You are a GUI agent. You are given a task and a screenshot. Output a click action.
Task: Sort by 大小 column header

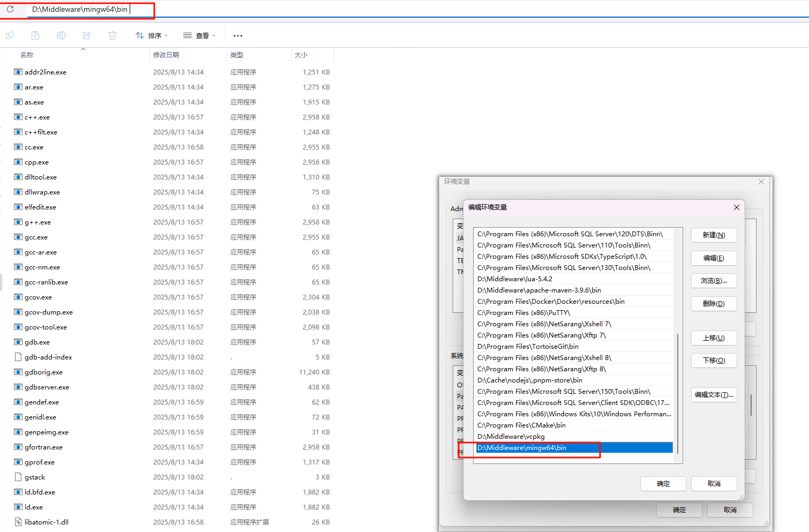301,55
